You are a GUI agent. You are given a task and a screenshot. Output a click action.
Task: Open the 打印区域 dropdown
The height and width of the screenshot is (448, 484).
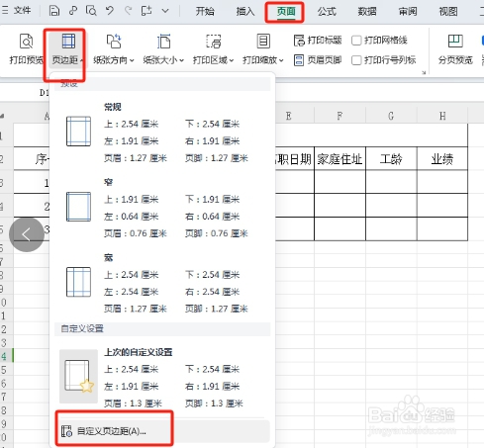click(213, 48)
